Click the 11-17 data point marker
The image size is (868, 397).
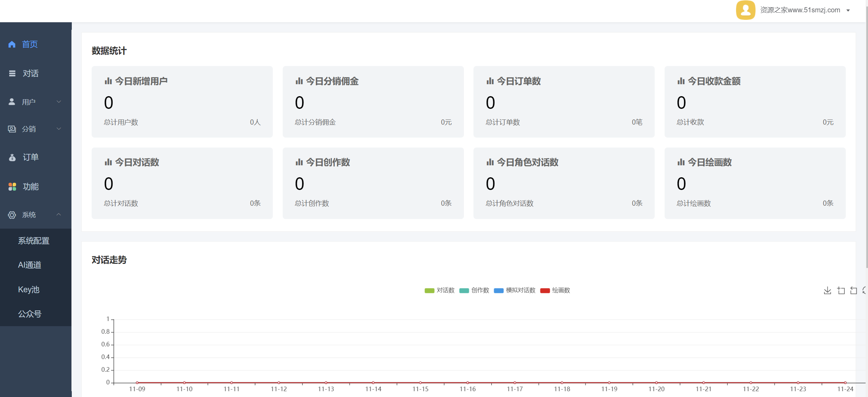[515, 383]
